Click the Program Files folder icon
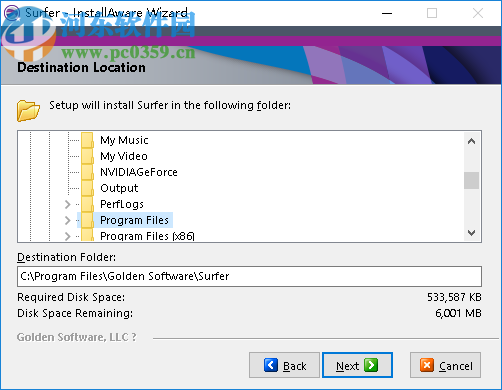The height and width of the screenshot is (390, 502). [x=87, y=220]
